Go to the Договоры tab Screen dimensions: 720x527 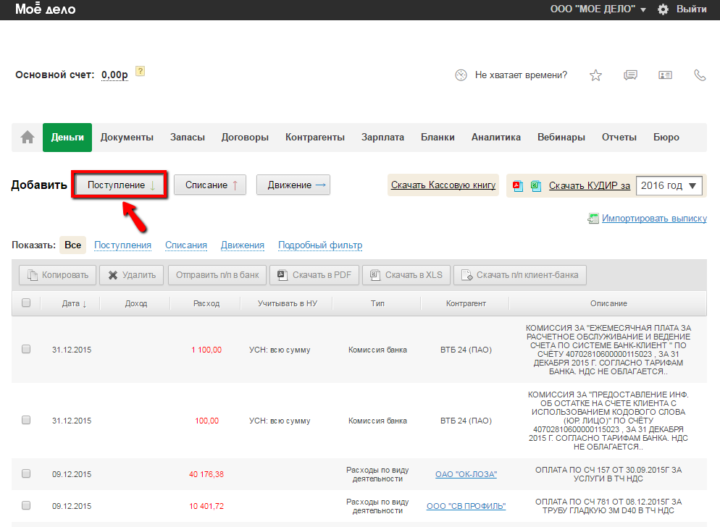pyautogui.click(x=245, y=137)
